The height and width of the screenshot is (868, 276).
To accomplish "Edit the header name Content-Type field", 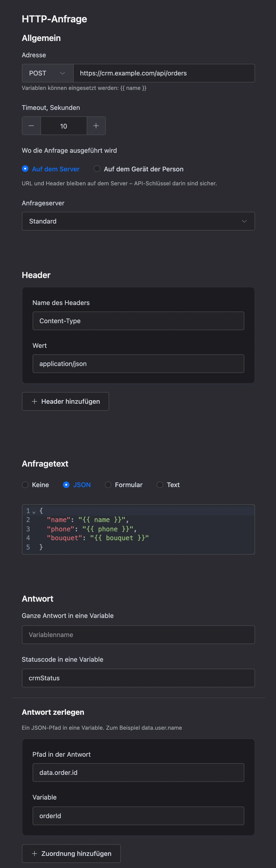I will 138,321.
